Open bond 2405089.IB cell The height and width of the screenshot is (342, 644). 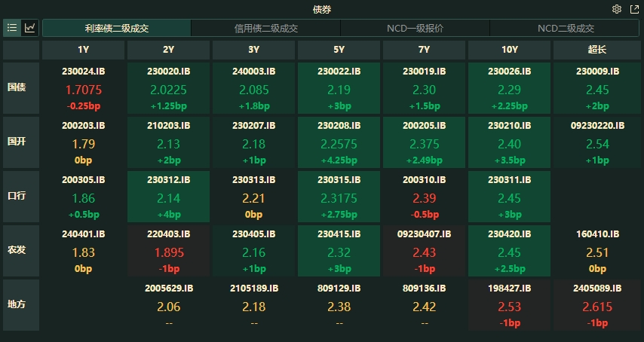[x=597, y=304]
